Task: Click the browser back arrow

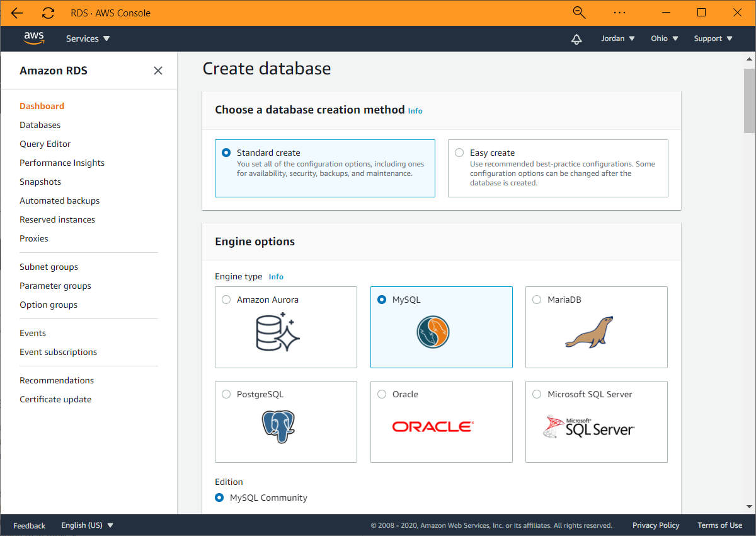Action: 17,13
